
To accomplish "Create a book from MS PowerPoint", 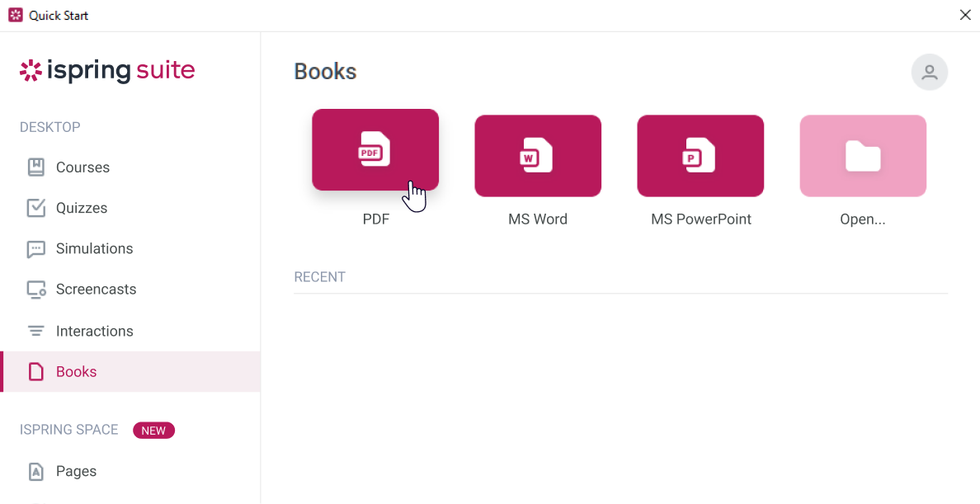I will (700, 156).
